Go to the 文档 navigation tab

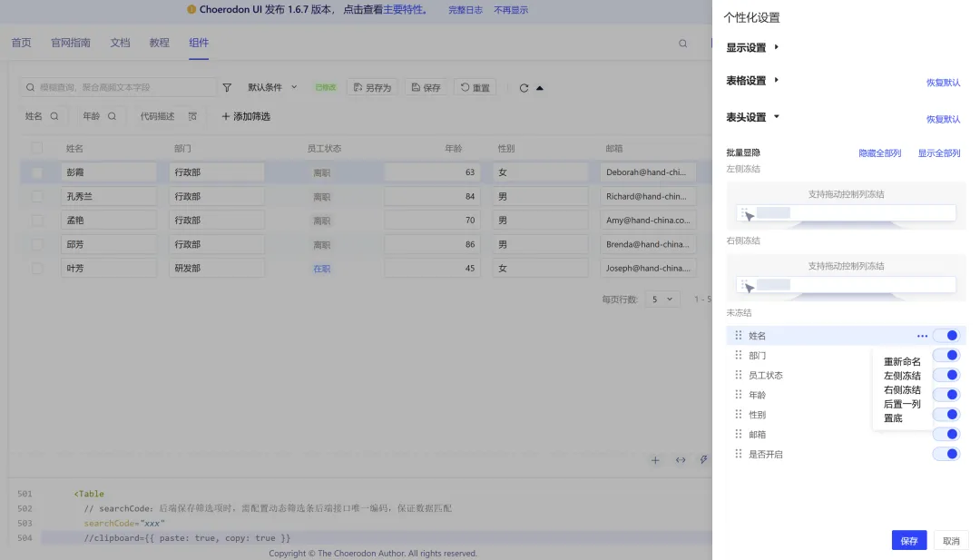tap(120, 43)
